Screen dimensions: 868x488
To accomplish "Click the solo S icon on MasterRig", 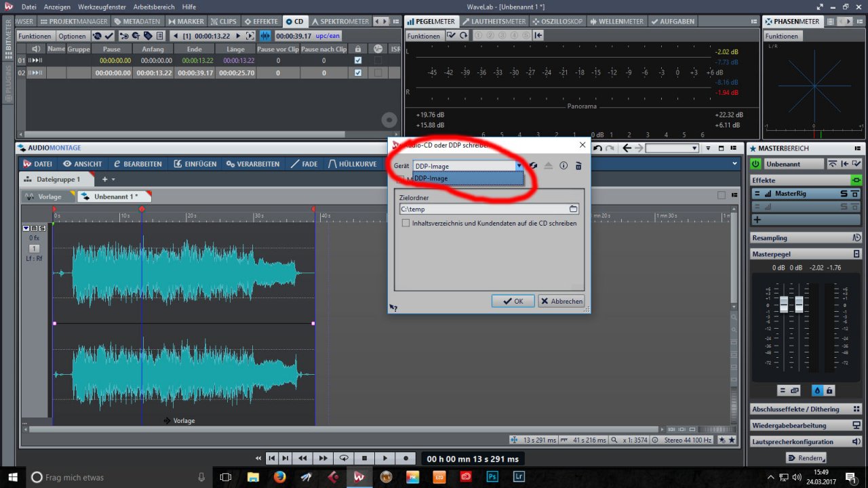I will (844, 194).
